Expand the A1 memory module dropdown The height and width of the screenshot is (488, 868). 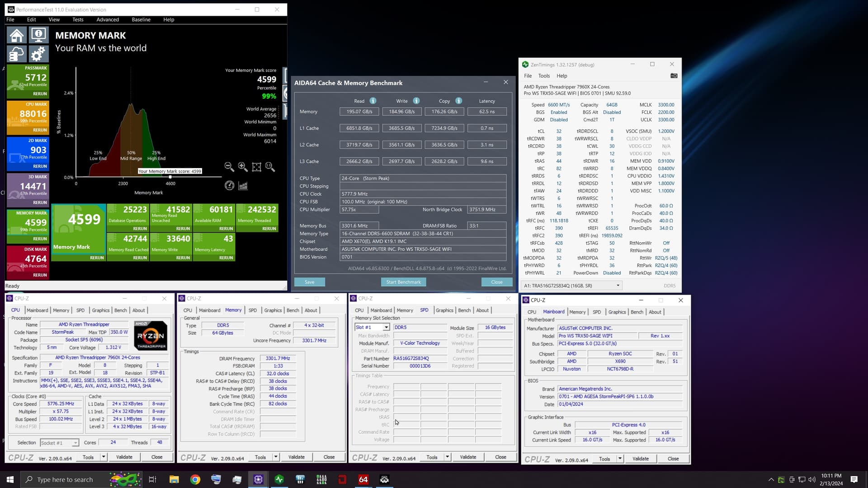tap(618, 286)
